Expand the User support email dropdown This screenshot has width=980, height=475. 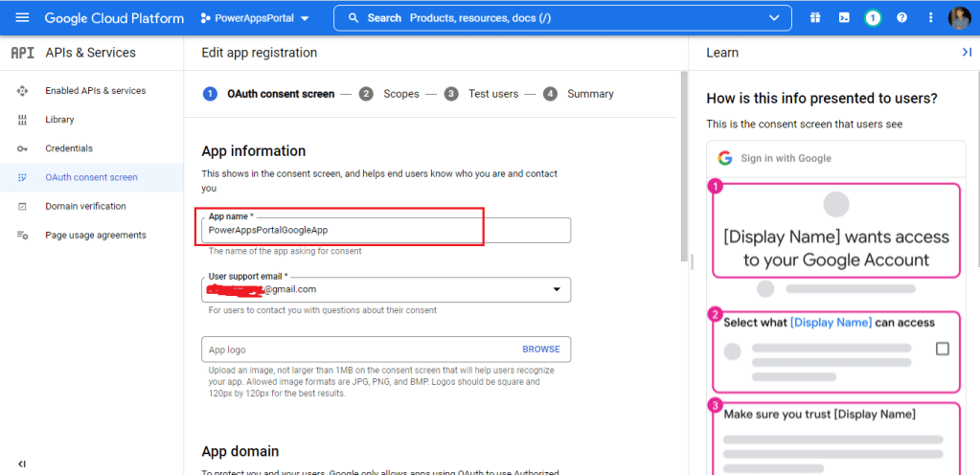tap(558, 289)
